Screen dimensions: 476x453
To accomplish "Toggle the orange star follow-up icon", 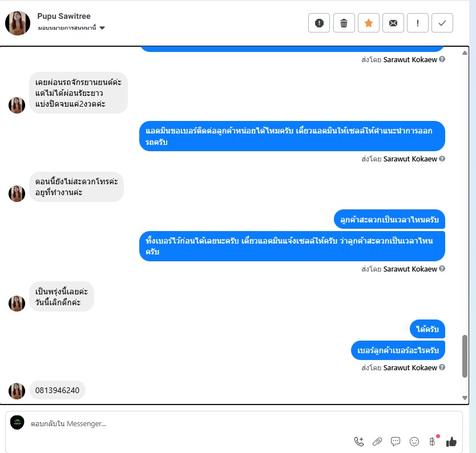I will (369, 23).
